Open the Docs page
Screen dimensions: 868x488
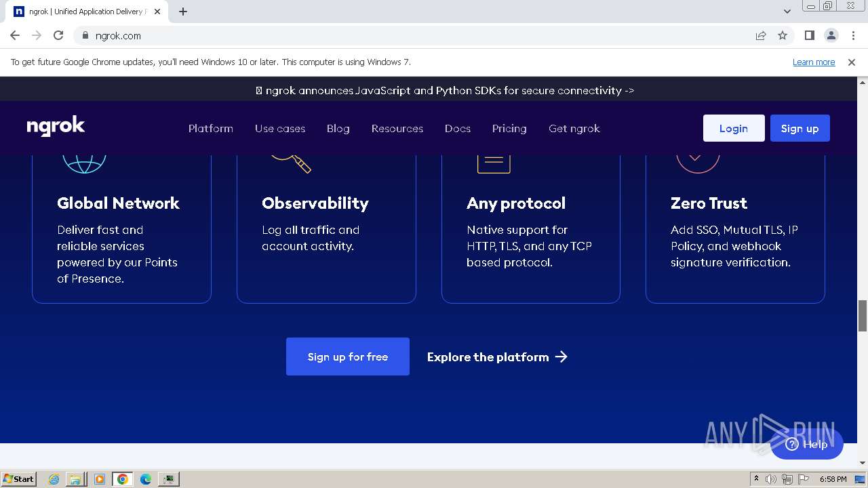[458, 128]
